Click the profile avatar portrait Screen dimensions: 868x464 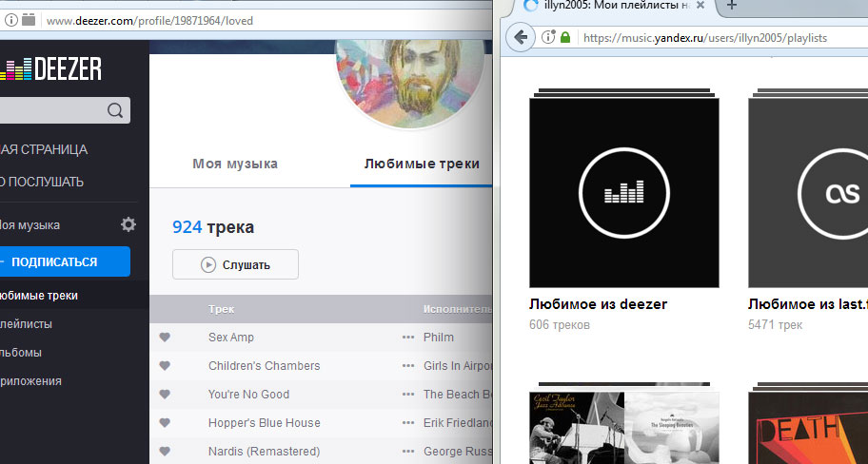click(x=409, y=83)
